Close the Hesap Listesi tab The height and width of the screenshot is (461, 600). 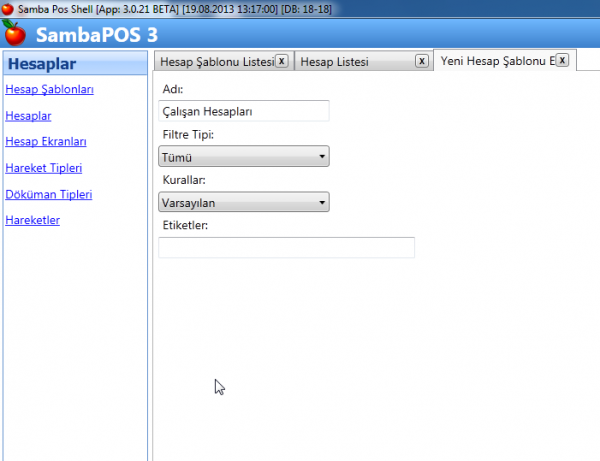tap(421, 61)
